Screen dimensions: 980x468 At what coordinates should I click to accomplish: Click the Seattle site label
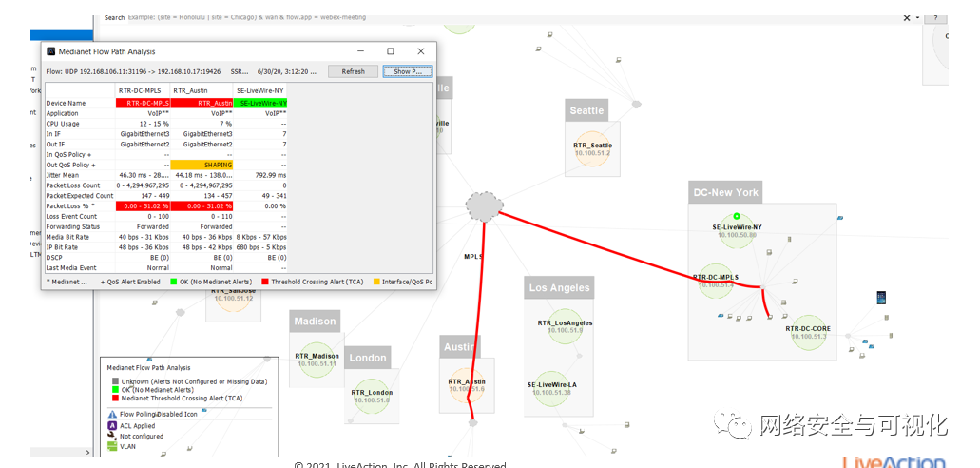click(586, 110)
